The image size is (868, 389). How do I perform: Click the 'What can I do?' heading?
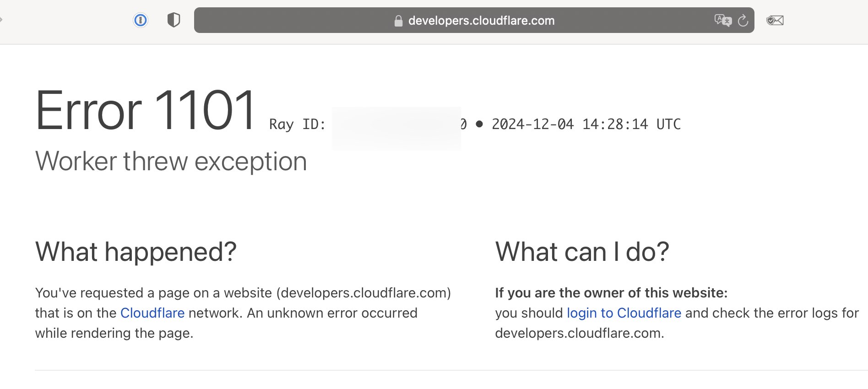(582, 252)
